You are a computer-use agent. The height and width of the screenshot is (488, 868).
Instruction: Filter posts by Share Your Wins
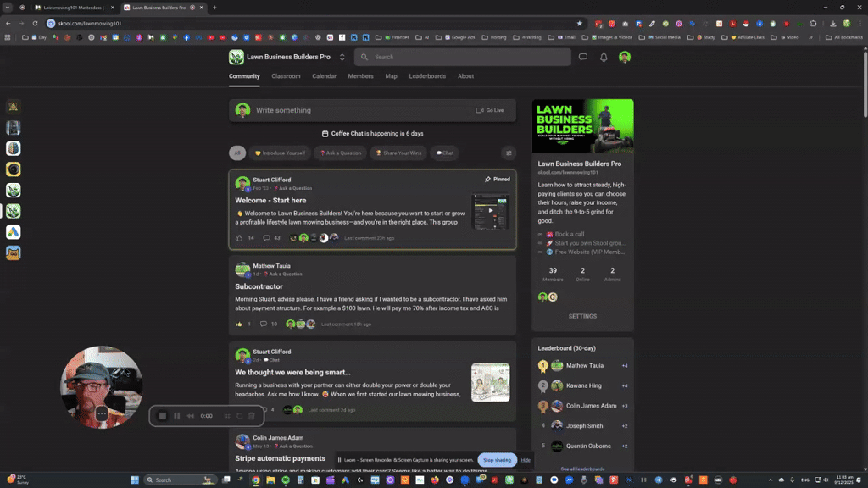pyautogui.click(x=398, y=153)
